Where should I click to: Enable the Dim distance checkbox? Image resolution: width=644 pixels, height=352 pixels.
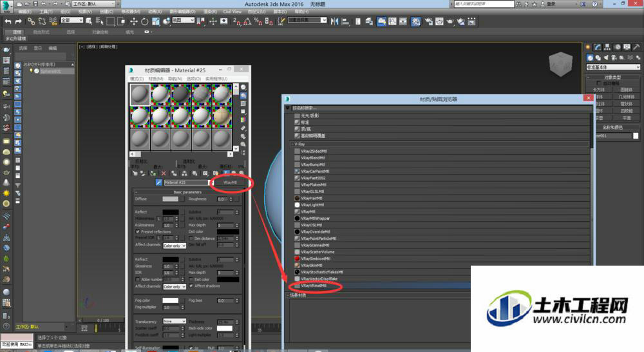(191, 238)
